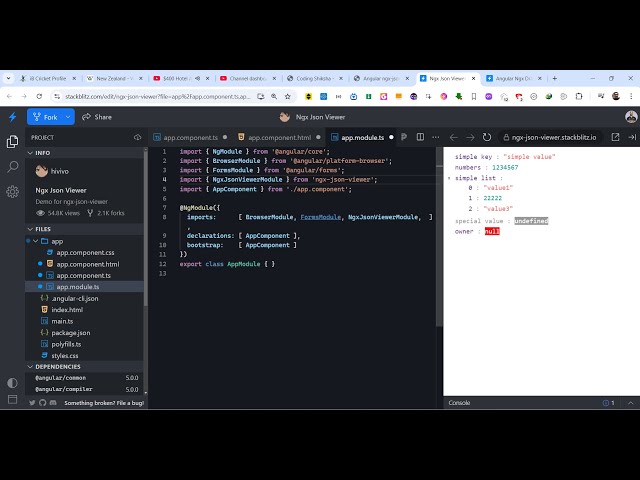640x480 pixels.
Task: Open the preview in a new window
Action: coord(615,137)
